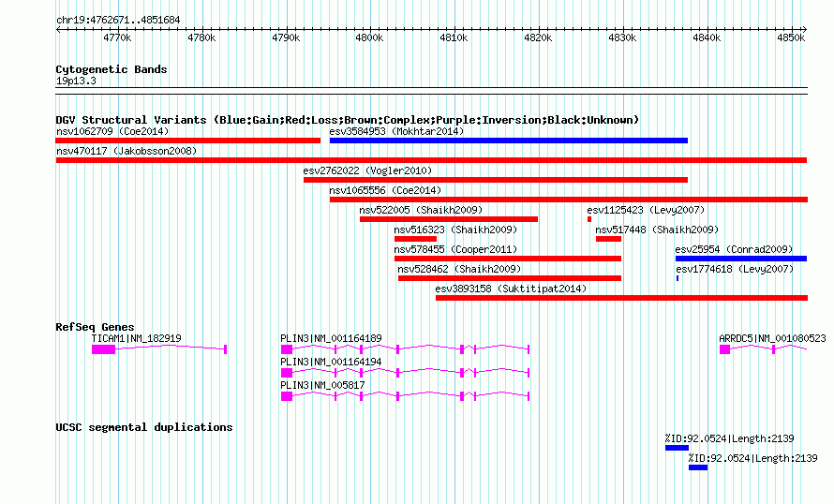Open the esv2762022 (Vogler2010) variant label
The width and height of the screenshot is (834, 504).
point(367,170)
